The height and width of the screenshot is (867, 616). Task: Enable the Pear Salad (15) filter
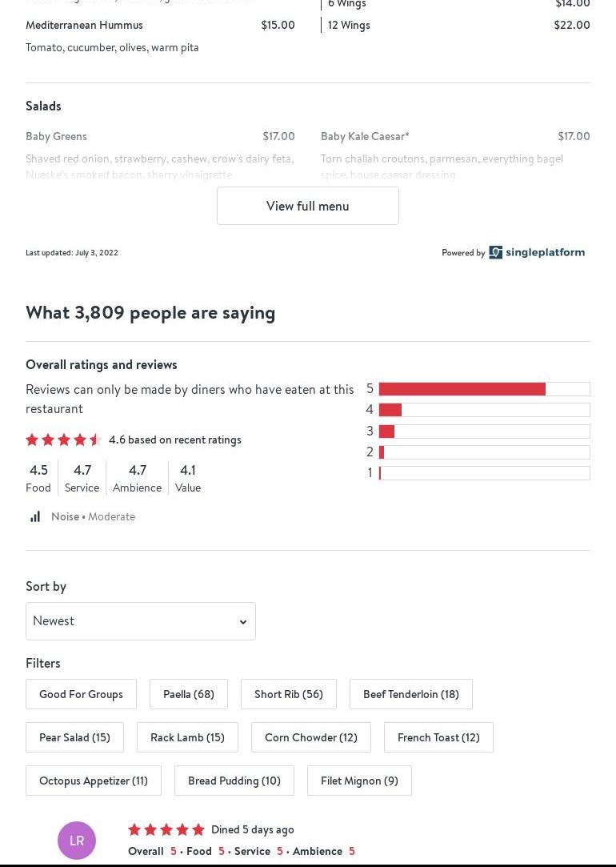(x=74, y=737)
